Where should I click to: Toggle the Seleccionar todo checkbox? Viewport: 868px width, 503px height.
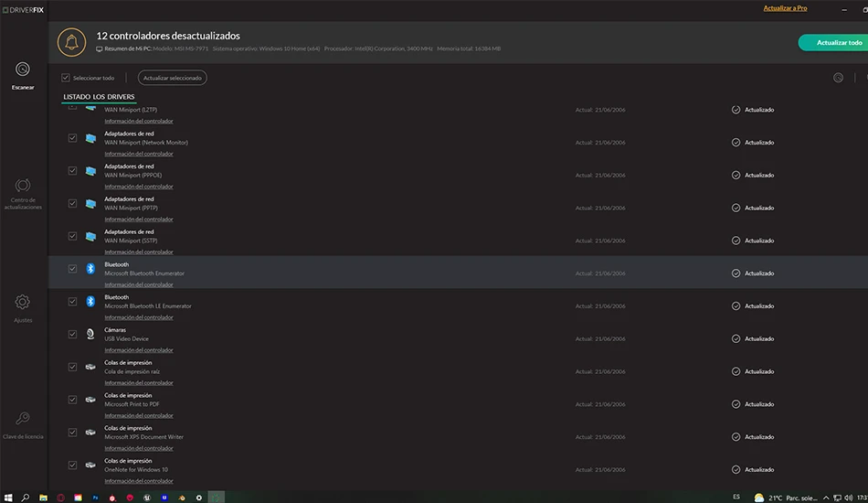66,78
